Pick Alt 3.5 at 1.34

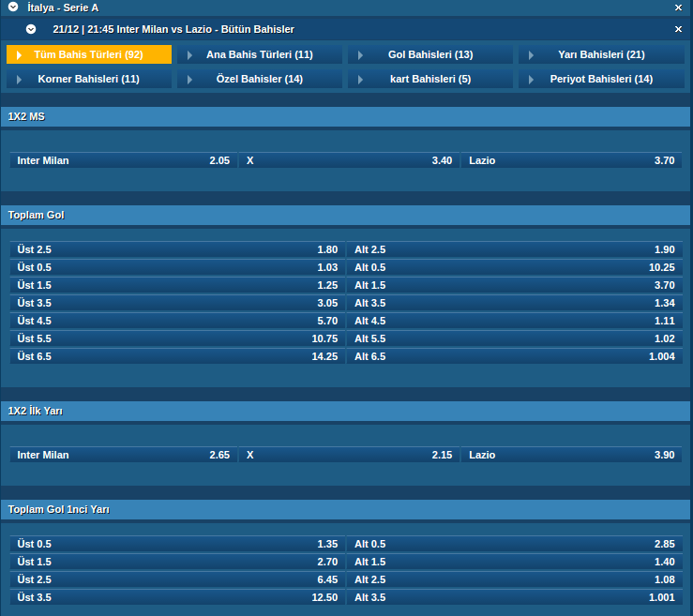pos(515,303)
